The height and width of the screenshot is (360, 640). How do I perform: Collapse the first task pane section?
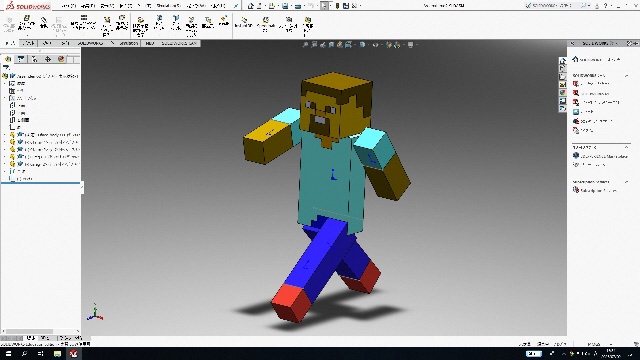[626, 76]
